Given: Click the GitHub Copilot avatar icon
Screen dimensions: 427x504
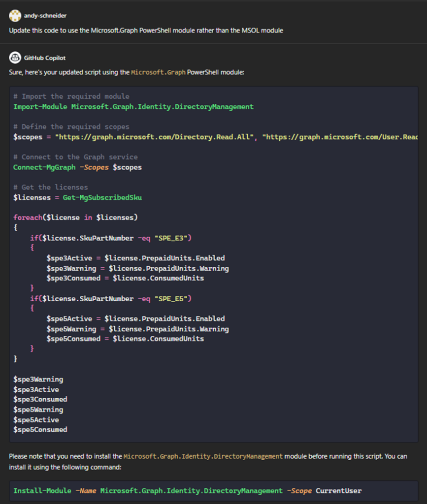Looking at the screenshot, I should (x=15, y=58).
